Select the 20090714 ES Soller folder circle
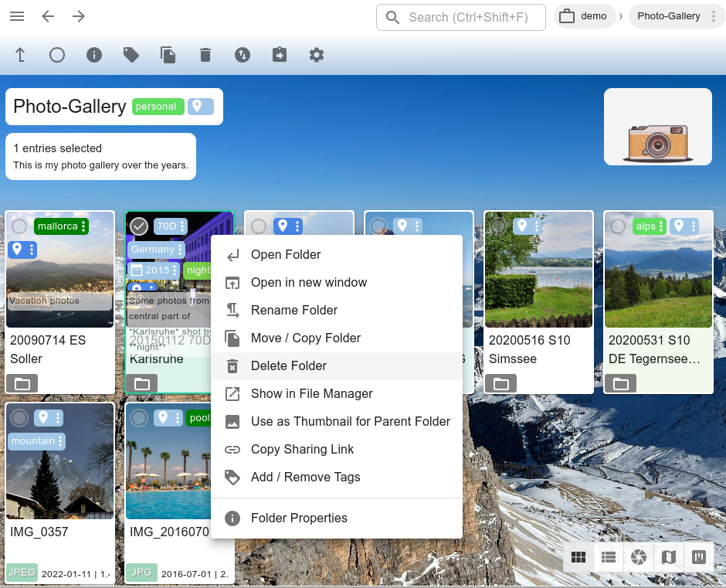Screen dimensions: 726x588 [19, 226]
